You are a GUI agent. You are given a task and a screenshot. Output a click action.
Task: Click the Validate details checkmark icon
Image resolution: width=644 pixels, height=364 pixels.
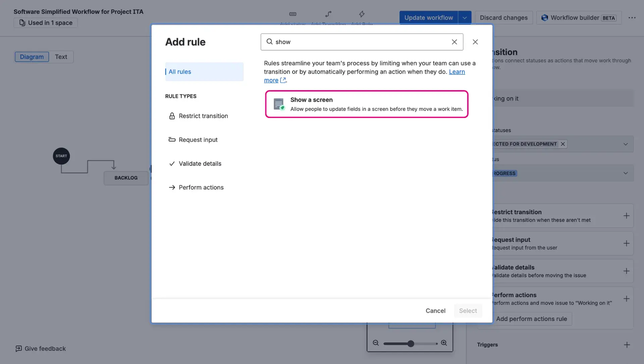click(172, 164)
